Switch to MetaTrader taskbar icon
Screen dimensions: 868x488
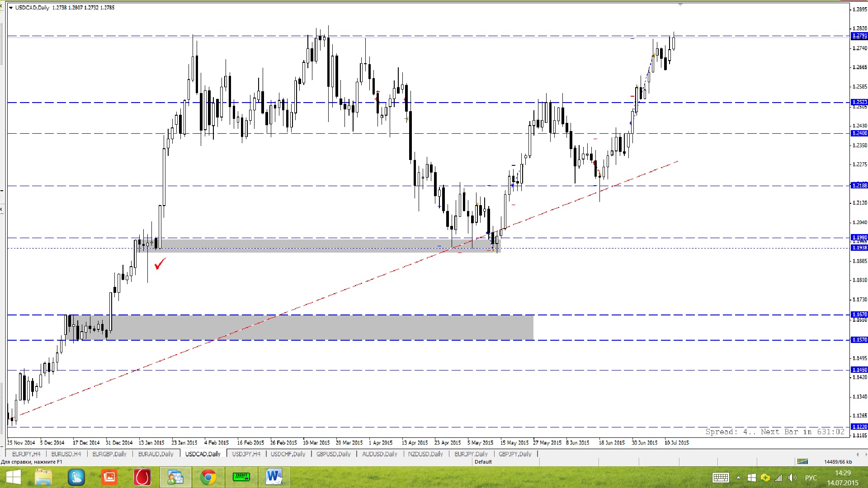tap(175, 477)
